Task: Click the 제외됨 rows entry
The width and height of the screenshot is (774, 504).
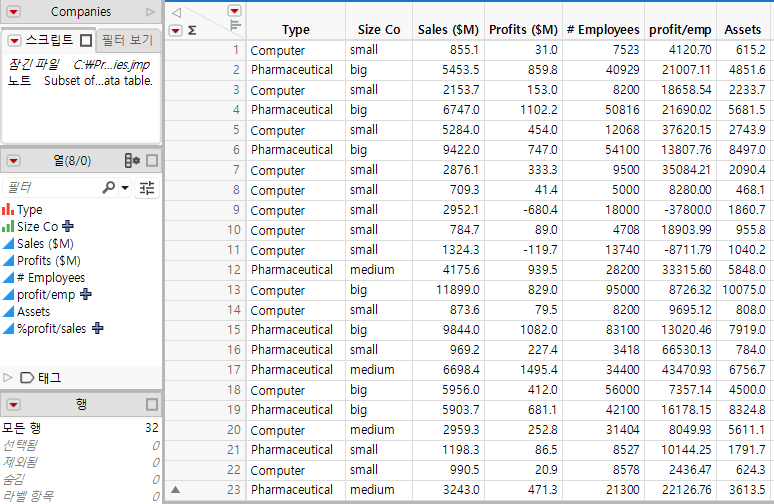Action: coord(80,462)
